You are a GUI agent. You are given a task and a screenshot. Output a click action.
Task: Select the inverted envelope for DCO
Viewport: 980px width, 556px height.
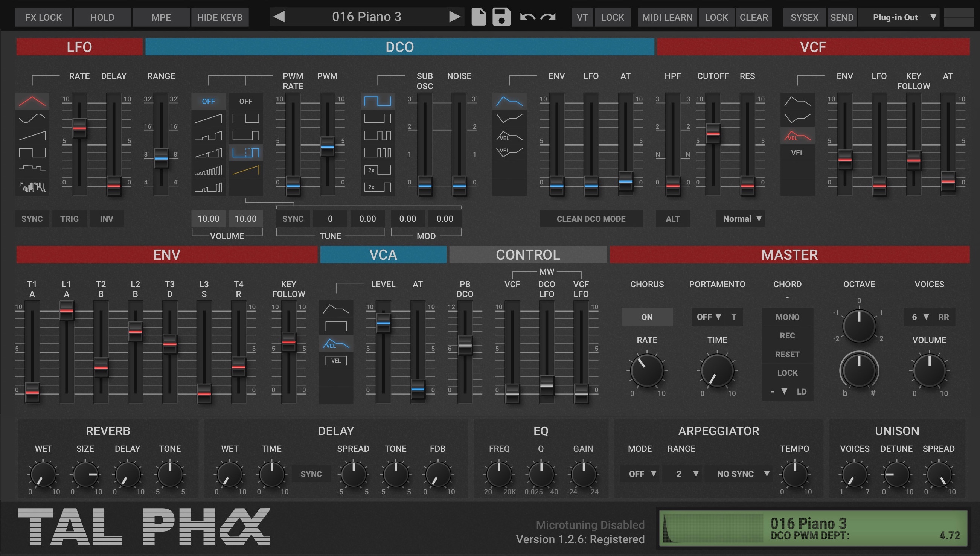pyautogui.click(x=509, y=118)
